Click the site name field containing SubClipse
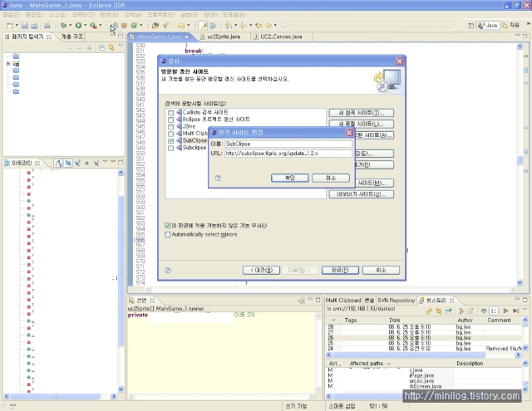532x411 pixels. [x=288, y=144]
